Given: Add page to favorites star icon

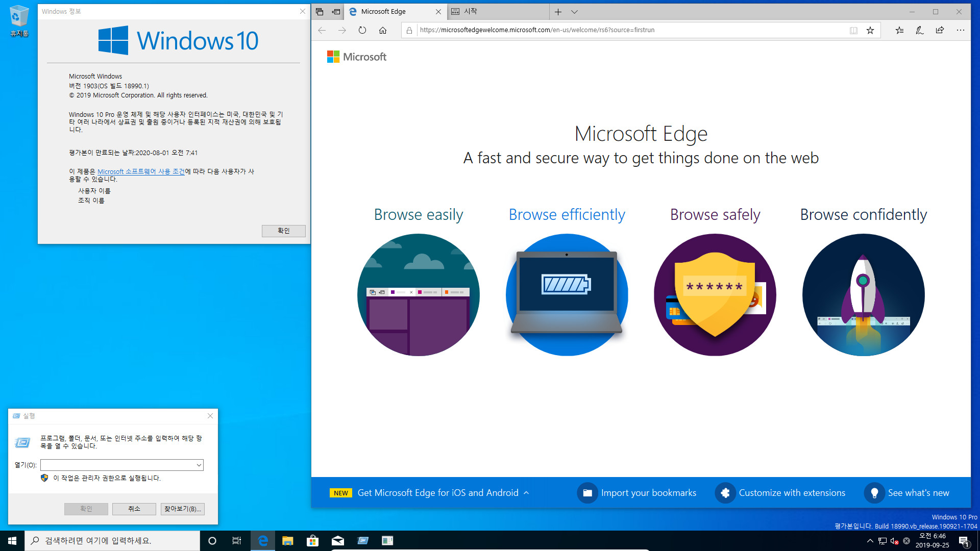Looking at the screenshot, I should (x=870, y=30).
